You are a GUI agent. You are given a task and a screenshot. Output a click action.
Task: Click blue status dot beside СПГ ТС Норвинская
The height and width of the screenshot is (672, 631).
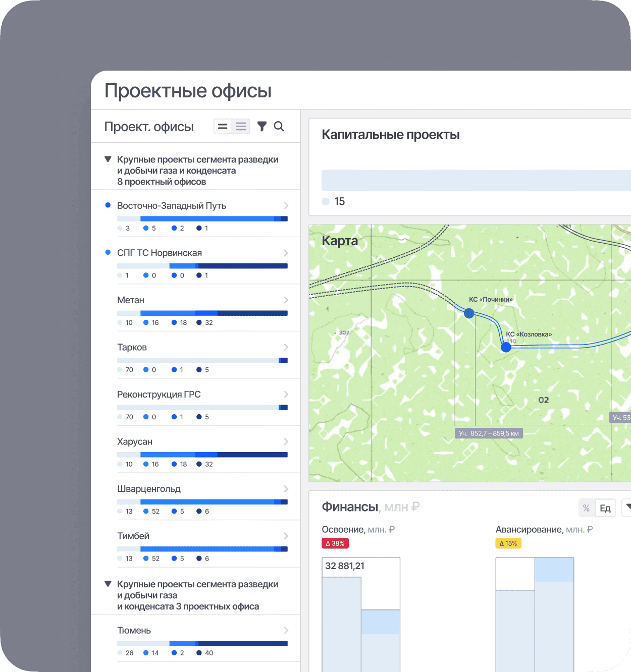(x=108, y=252)
